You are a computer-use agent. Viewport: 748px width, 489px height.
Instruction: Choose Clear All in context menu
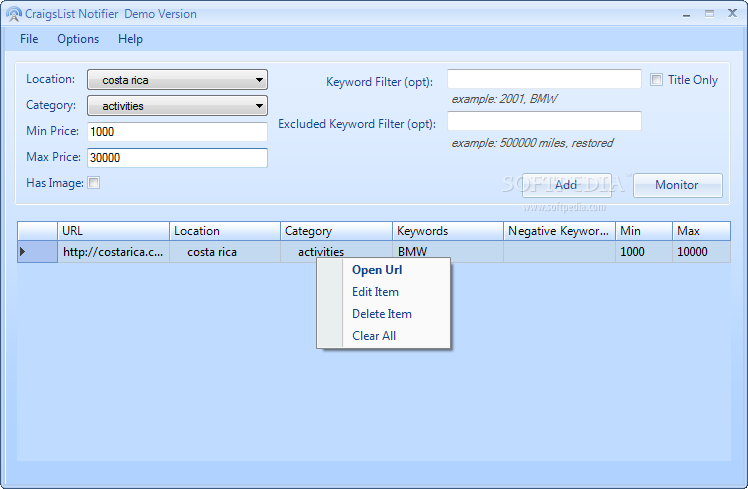pyautogui.click(x=384, y=336)
